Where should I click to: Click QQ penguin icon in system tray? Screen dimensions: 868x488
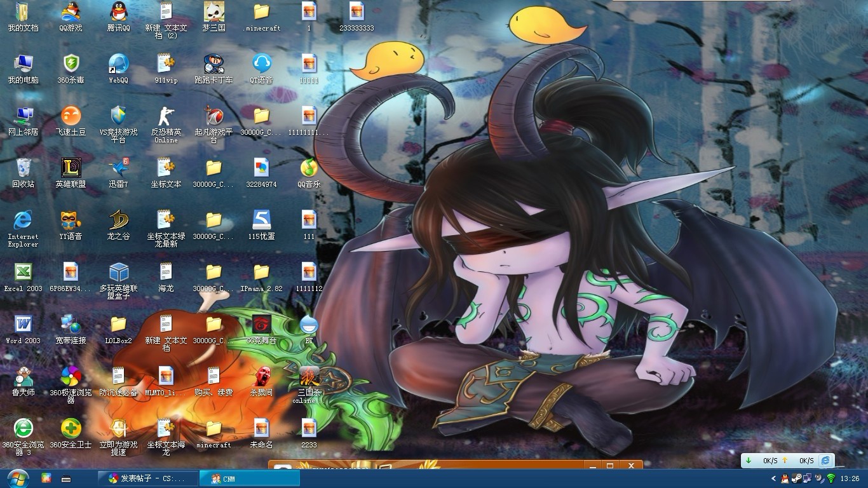pos(785,478)
